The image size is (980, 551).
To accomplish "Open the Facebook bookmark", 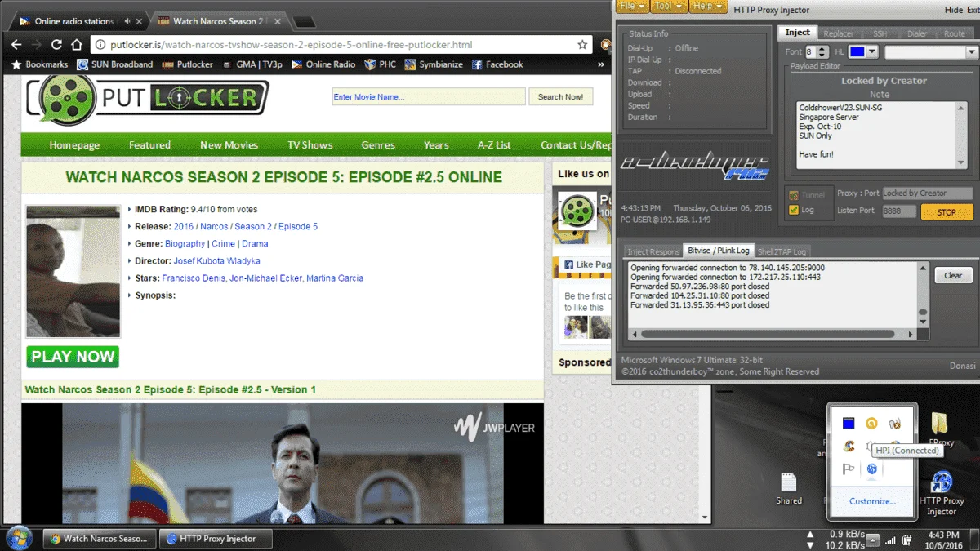I will pos(497,64).
